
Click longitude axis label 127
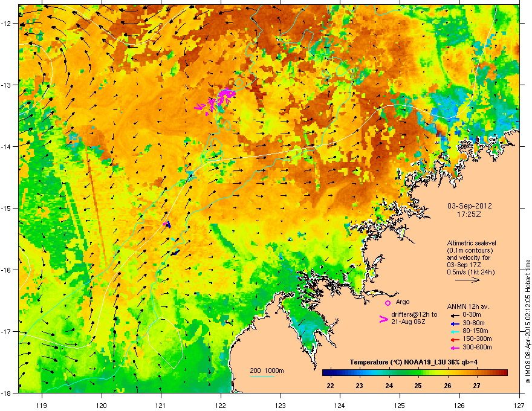tap(519, 405)
